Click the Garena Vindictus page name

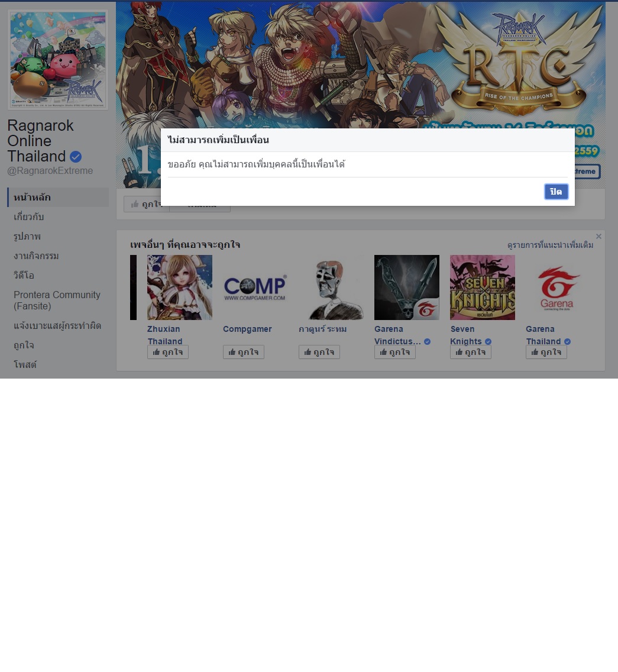pyautogui.click(x=397, y=335)
